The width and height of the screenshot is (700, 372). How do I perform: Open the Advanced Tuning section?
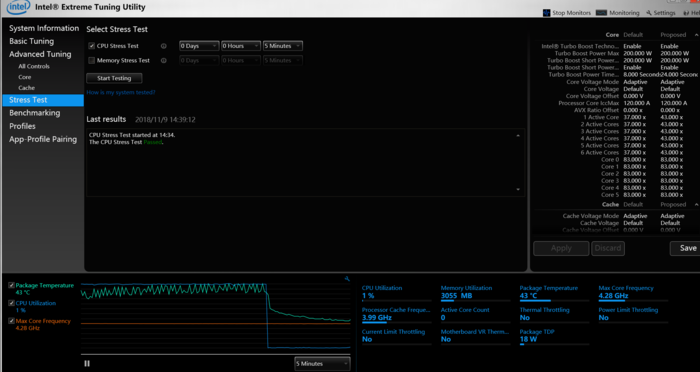(40, 54)
